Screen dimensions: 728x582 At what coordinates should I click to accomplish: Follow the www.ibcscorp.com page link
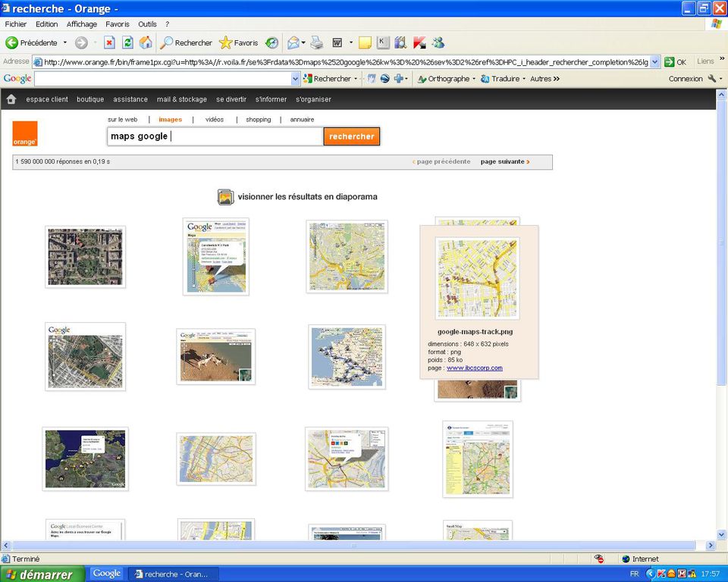click(x=474, y=368)
